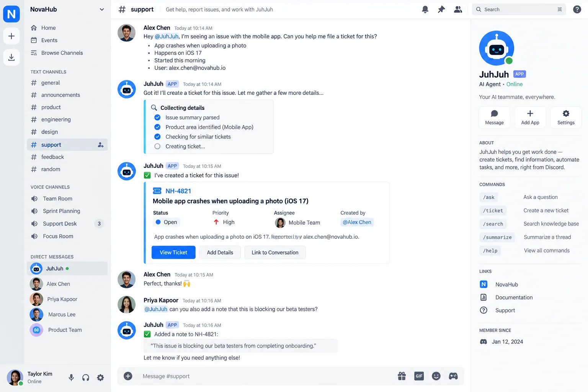Screen dimensions: 588x392
Task: Click the invite people icon on support channel
Action: pyautogui.click(x=100, y=145)
